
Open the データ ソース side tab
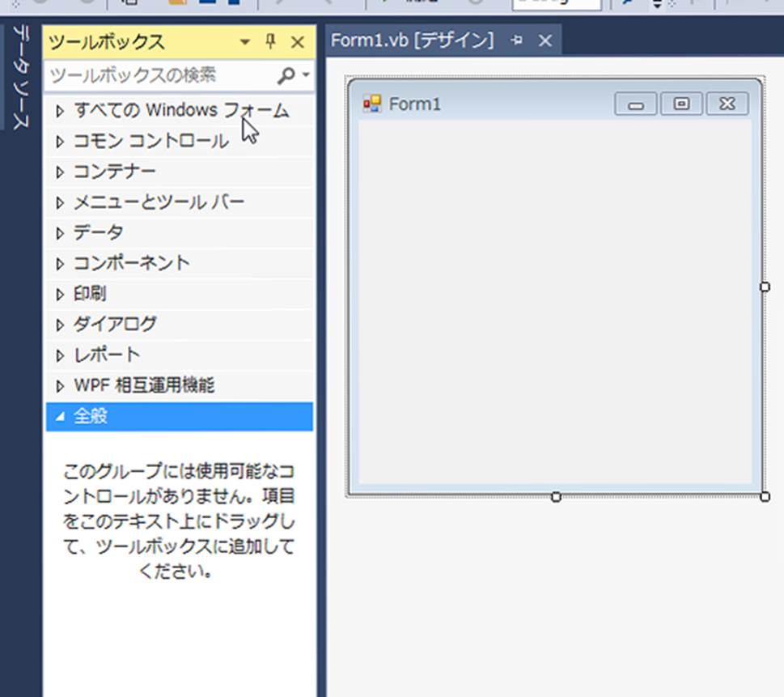[x=19, y=77]
